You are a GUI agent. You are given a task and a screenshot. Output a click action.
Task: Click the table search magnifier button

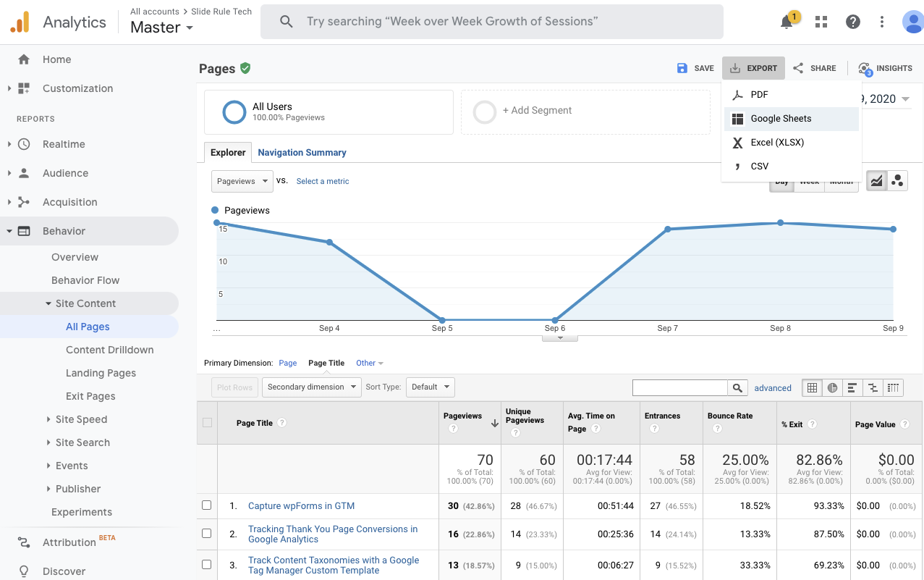pyautogui.click(x=737, y=387)
